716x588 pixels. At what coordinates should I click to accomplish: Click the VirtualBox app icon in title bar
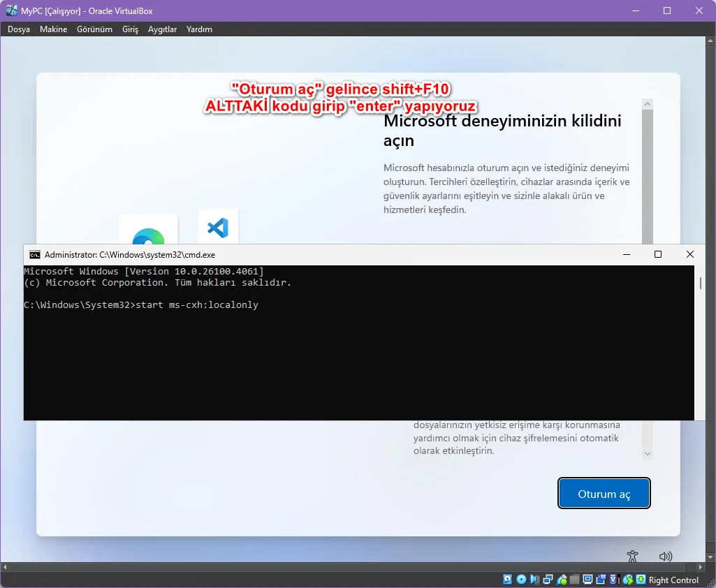click(x=11, y=10)
